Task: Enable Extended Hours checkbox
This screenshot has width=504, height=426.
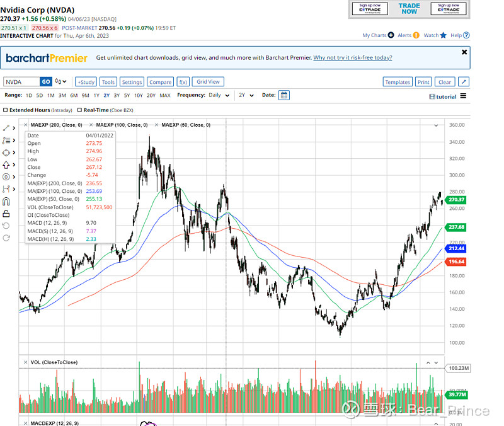Action: coord(5,110)
